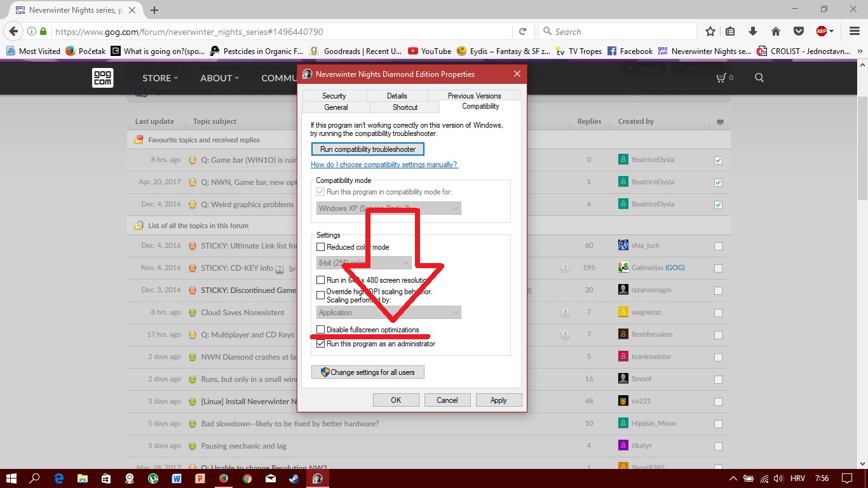Uncheck Run this program as an administrator
Viewport: 868px width, 488px height.
pyautogui.click(x=321, y=344)
